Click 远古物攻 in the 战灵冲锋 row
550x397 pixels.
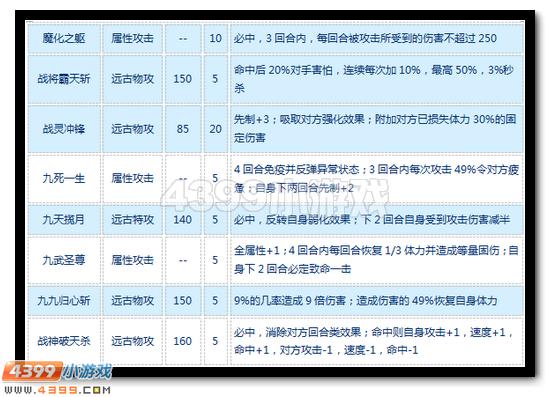[x=133, y=129]
